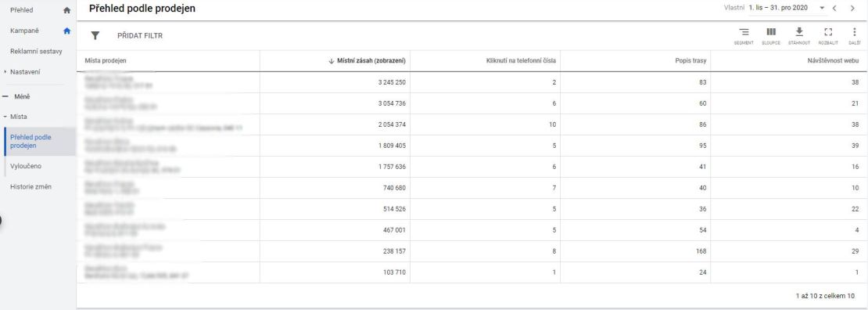
Task: Click the Stáhnout download icon
Action: pos(799,32)
